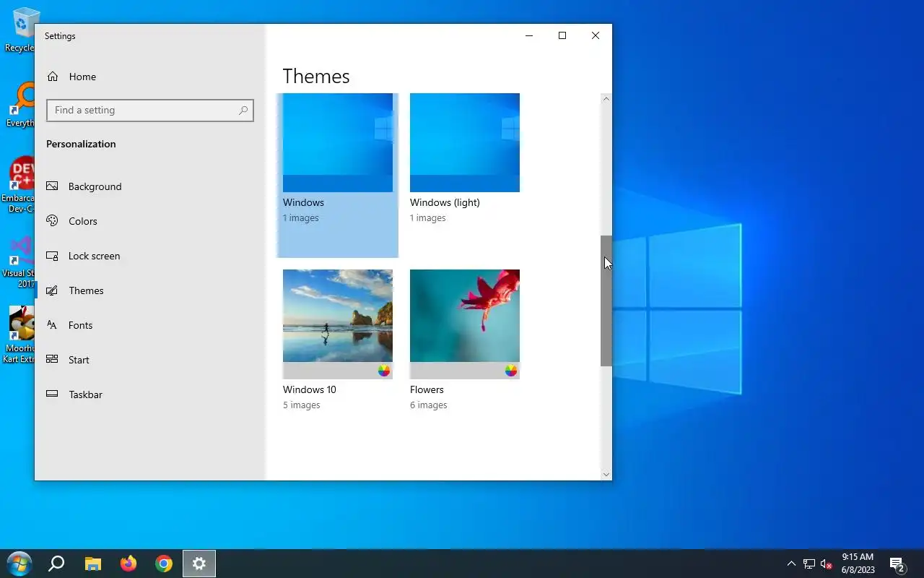Click the Themes list scrollbar thumb

point(606,301)
